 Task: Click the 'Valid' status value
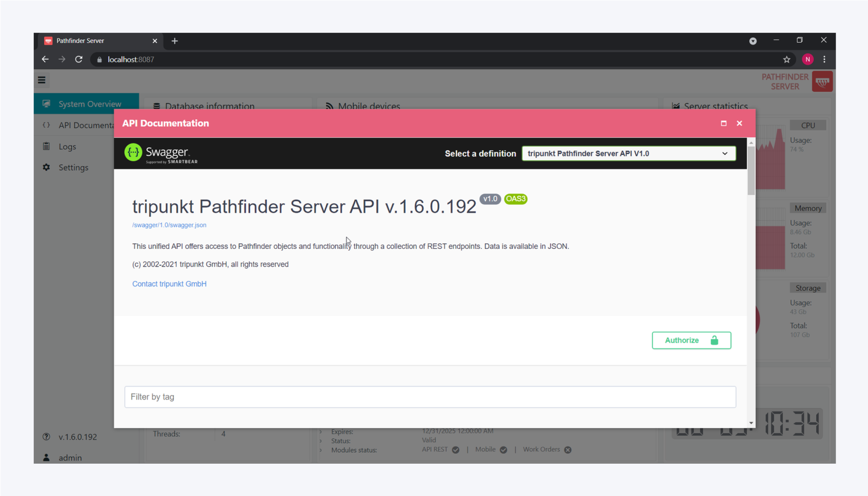click(429, 440)
